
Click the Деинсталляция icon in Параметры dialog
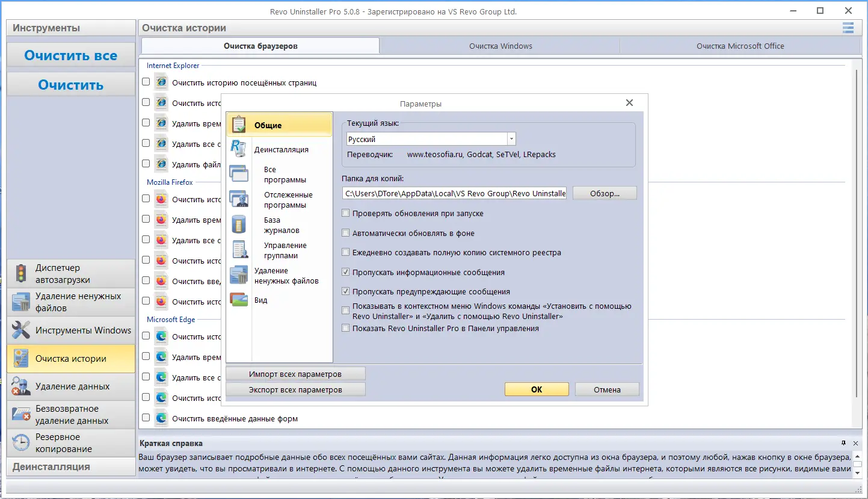[x=239, y=149]
